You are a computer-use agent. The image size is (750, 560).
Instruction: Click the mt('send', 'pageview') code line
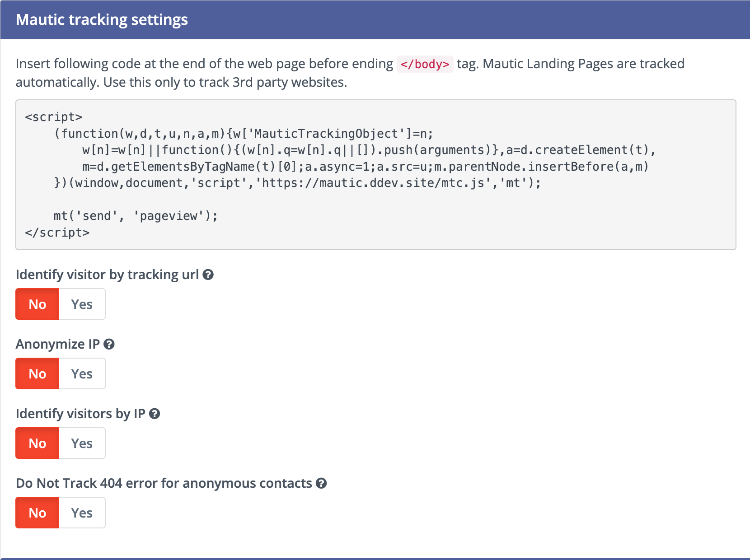[x=136, y=216]
